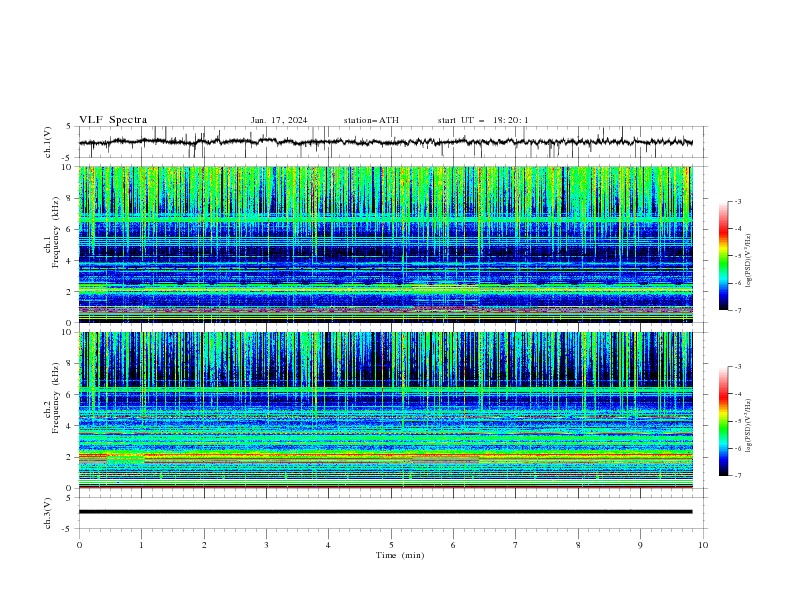This screenshot has height=612, width=792.
Task: Click the "ch.1(V)" axis label
Action: coord(48,142)
